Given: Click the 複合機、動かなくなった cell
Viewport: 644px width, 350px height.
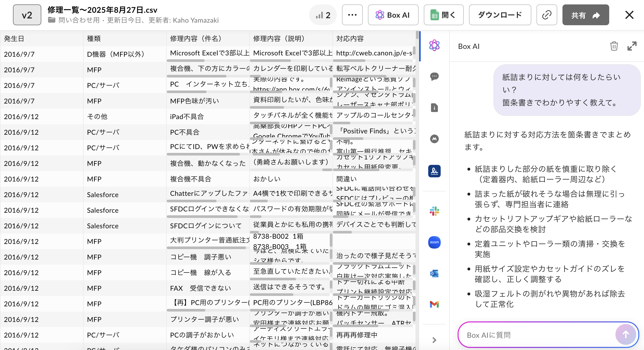Looking at the screenshot, I should (x=208, y=163).
